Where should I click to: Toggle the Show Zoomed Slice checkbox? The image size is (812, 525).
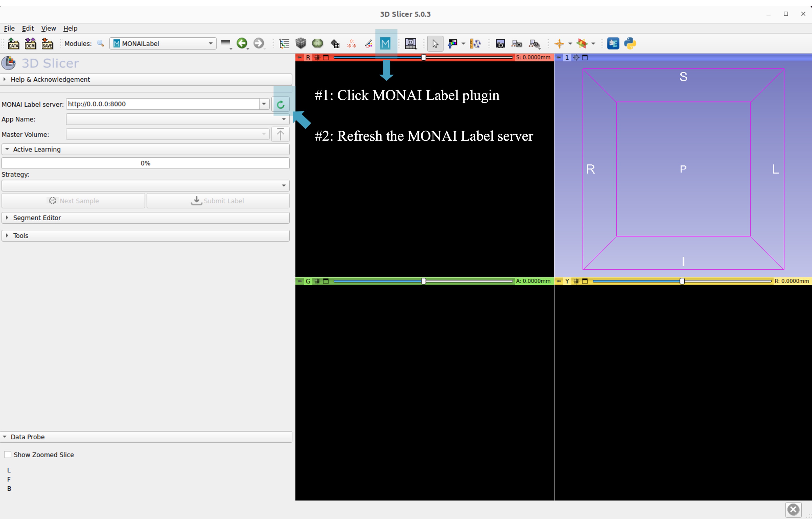click(x=8, y=455)
